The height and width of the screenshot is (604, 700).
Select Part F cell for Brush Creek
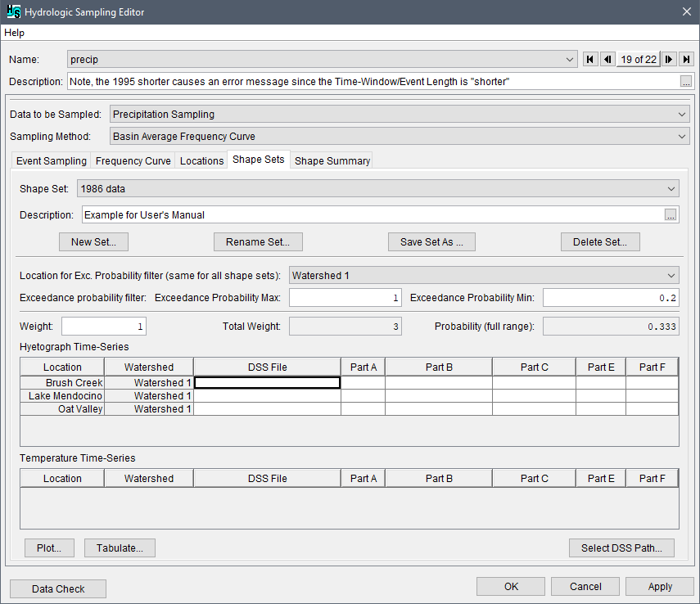653,382
